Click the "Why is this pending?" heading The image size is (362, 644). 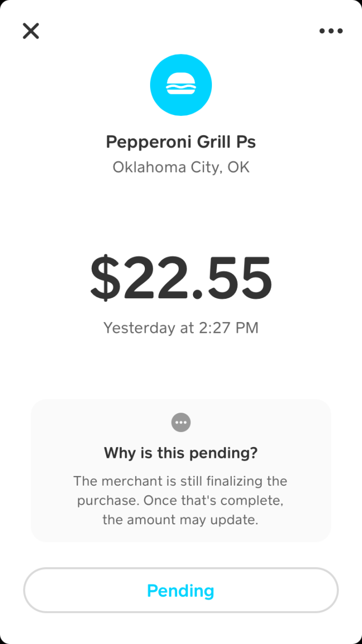tap(181, 453)
